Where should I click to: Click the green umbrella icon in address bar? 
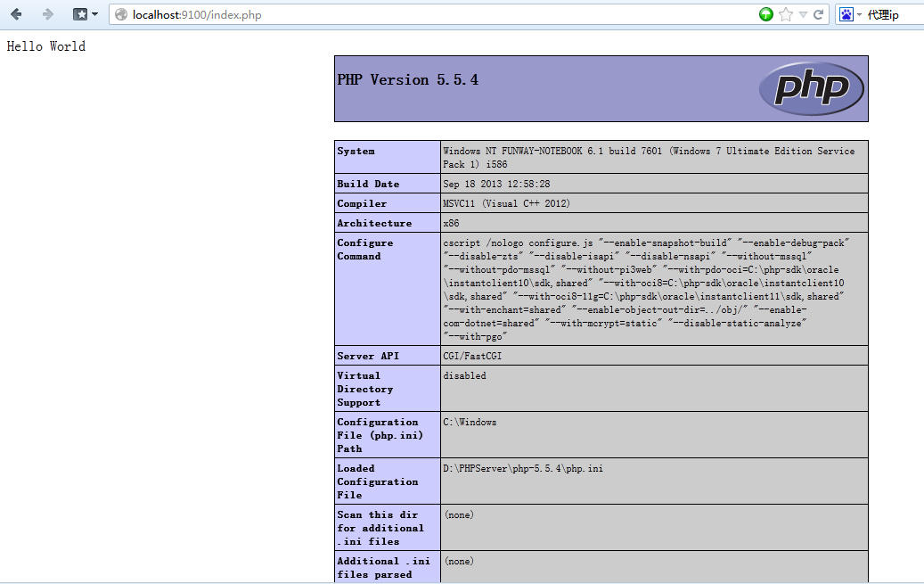coord(766,14)
